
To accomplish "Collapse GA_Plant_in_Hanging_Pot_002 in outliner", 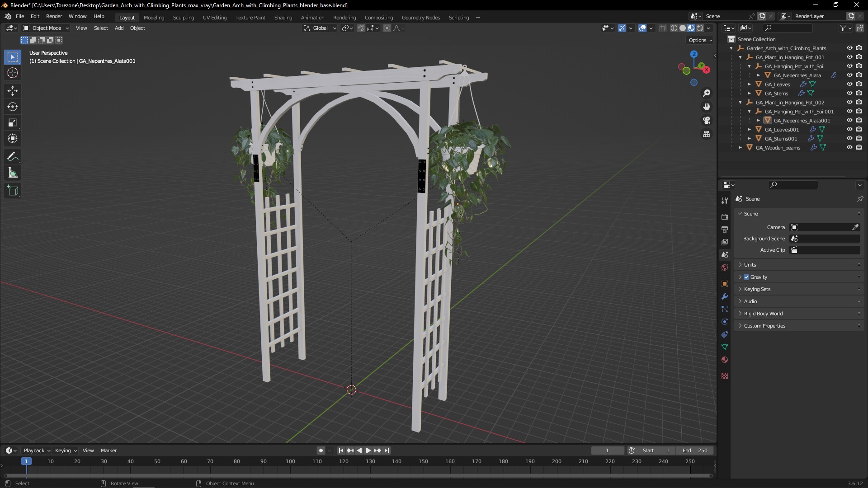I will 740,102.
